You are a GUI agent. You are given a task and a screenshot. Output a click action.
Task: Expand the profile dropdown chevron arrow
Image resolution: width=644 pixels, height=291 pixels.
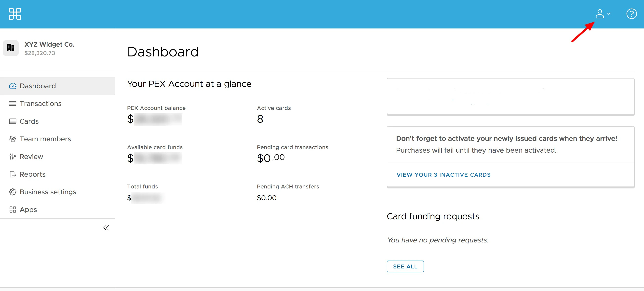[609, 14]
